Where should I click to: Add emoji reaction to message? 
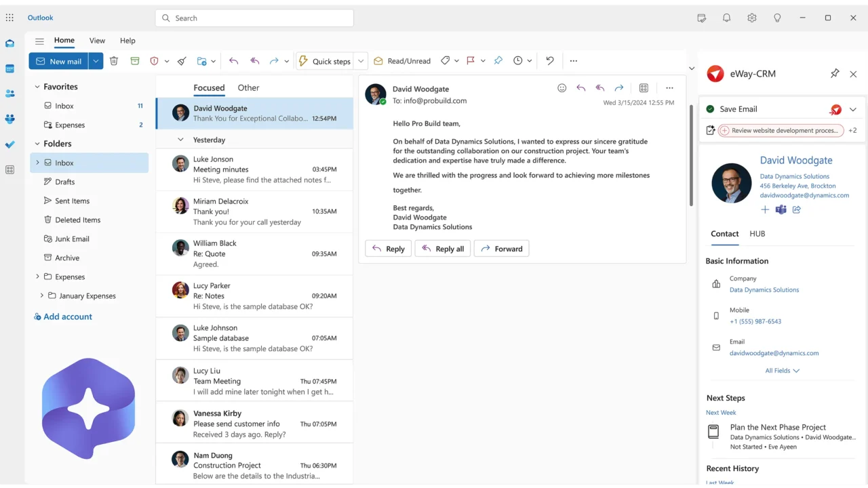click(x=561, y=88)
